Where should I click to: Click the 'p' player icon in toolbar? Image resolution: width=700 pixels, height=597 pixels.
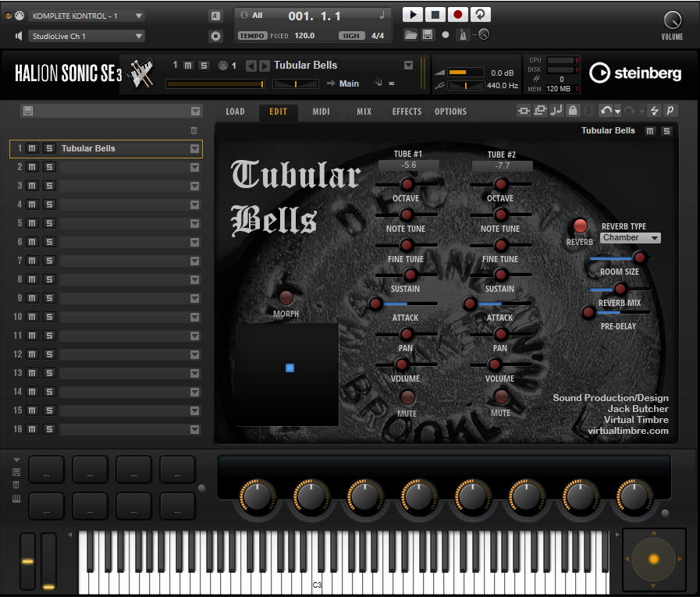coord(670,110)
